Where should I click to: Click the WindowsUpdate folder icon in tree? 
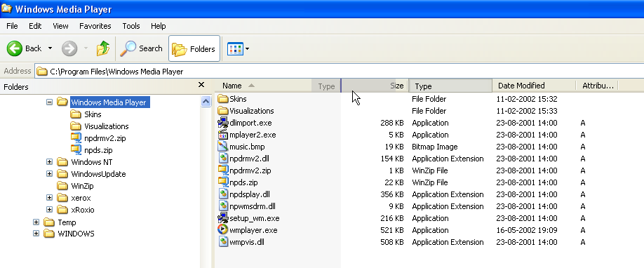pos(62,174)
